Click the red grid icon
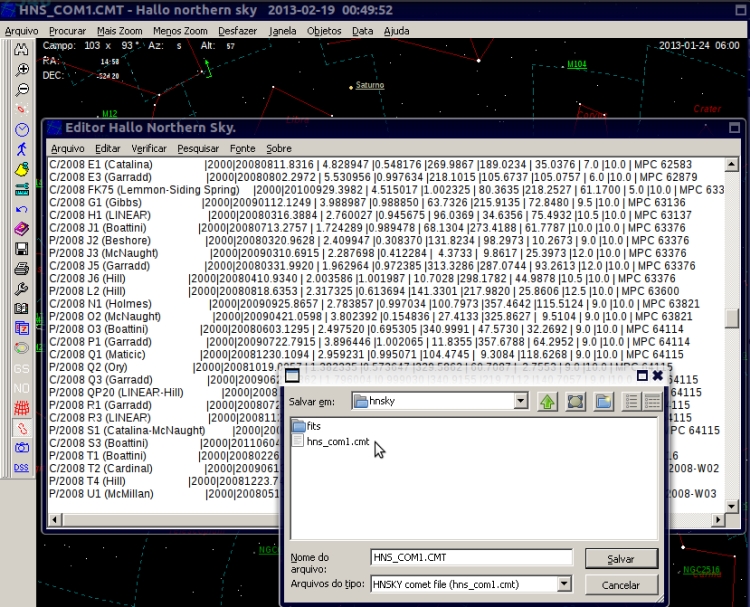 point(22,408)
